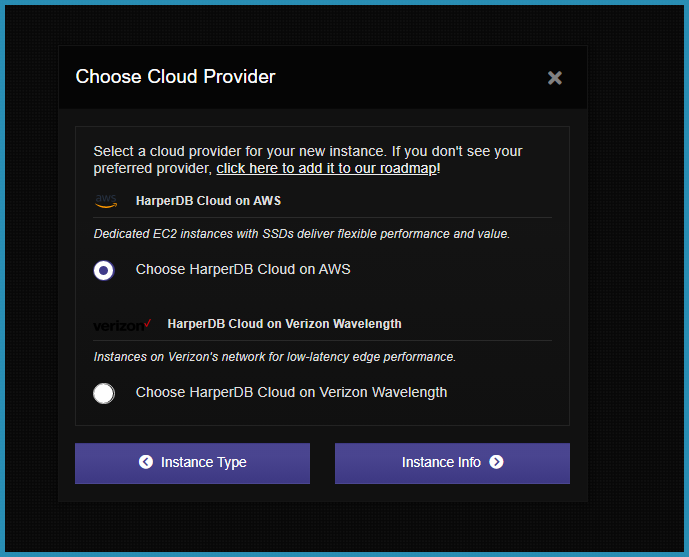689x557 pixels.
Task: Click the AWS logo icon
Action: click(x=106, y=201)
